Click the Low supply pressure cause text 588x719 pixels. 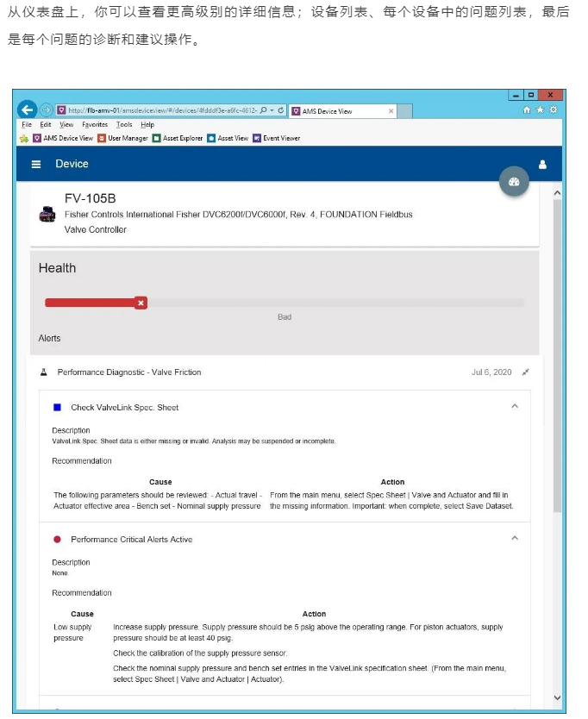click(x=73, y=632)
